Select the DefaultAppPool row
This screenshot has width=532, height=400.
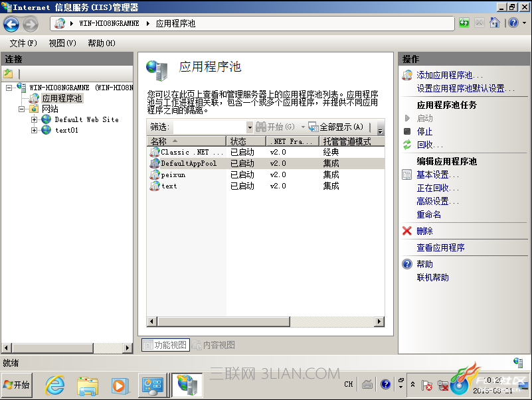pyautogui.click(x=266, y=163)
